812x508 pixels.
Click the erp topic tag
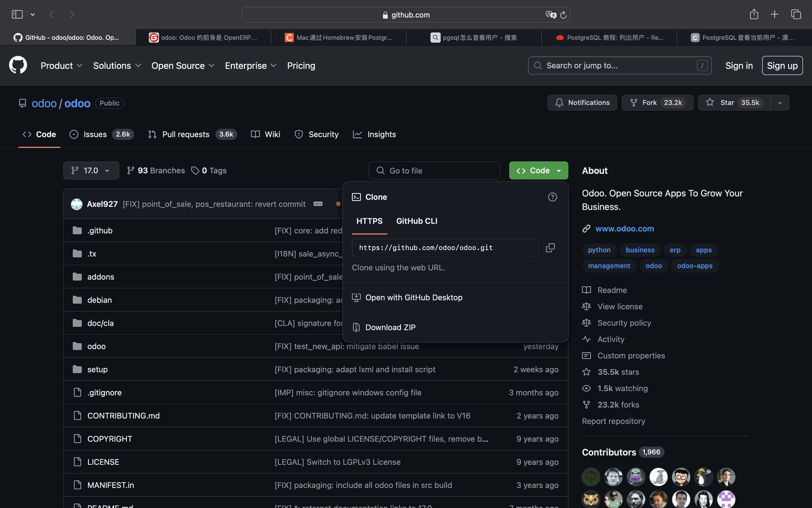tap(675, 250)
